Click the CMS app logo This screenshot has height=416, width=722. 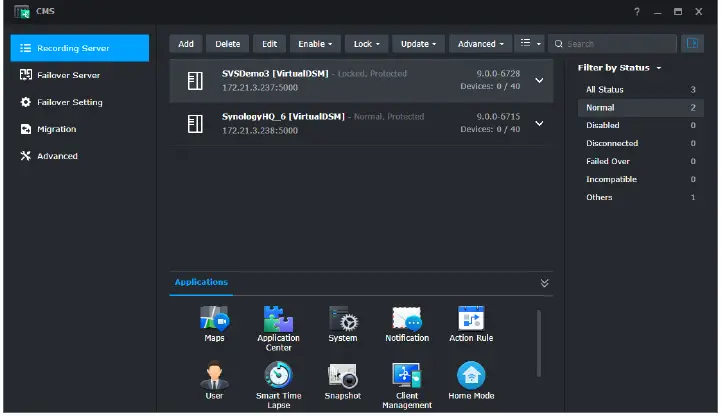(21, 11)
